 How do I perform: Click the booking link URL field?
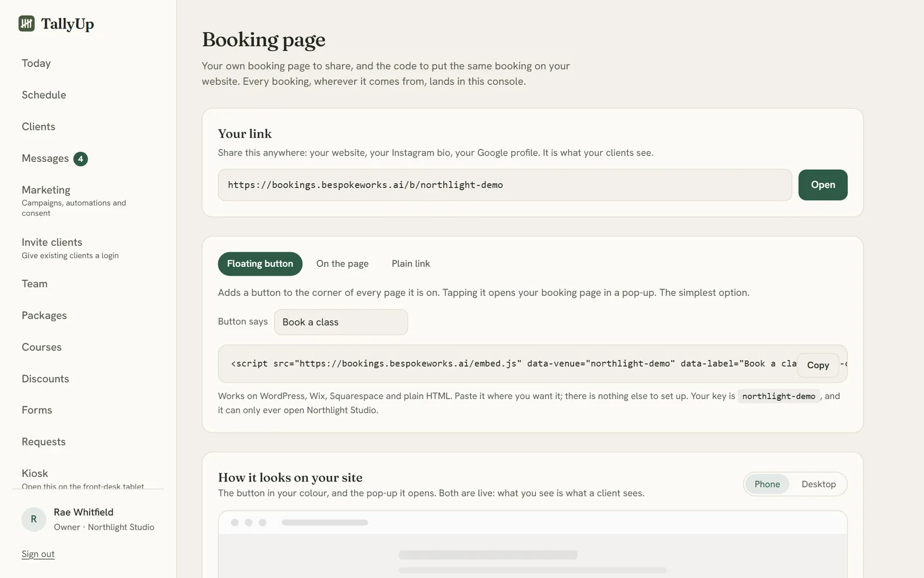pyautogui.click(x=505, y=185)
